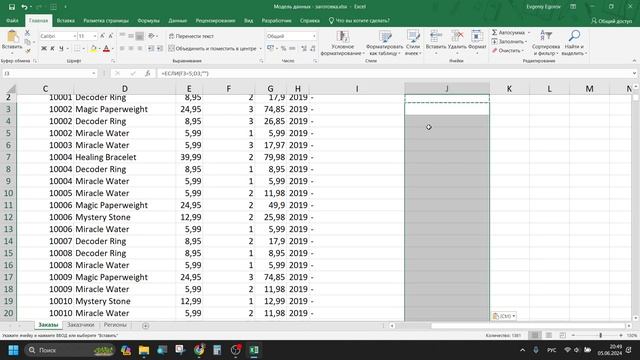Open the borders dropdown arrow

click(83, 49)
